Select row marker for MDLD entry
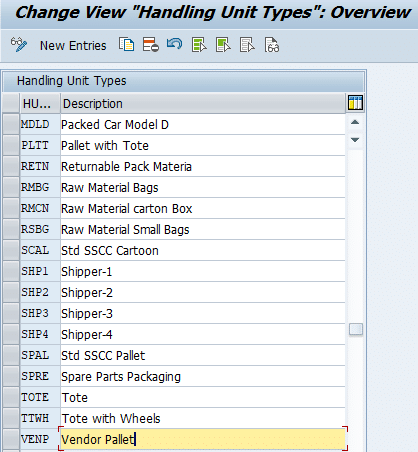The image size is (418, 452). pyautogui.click(x=11, y=124)
